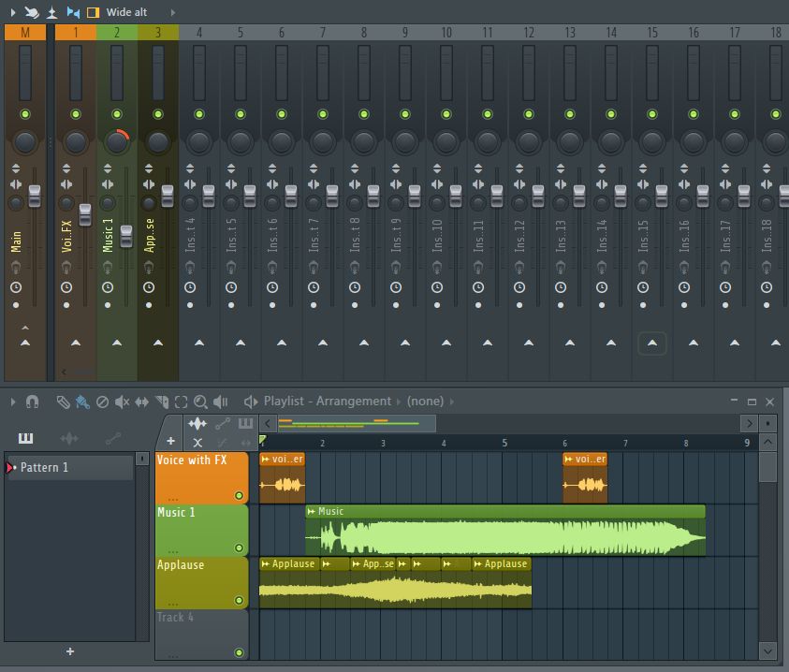The image size is (789, 672).
Task: Toggle FX slots dot on Music 1 track
Action: click(108, 305)
